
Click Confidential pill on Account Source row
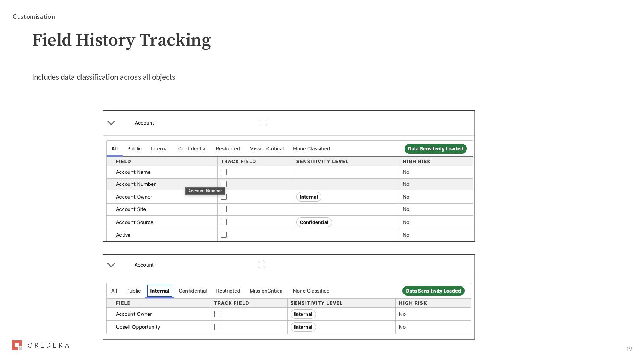click(x=314, y=222)
